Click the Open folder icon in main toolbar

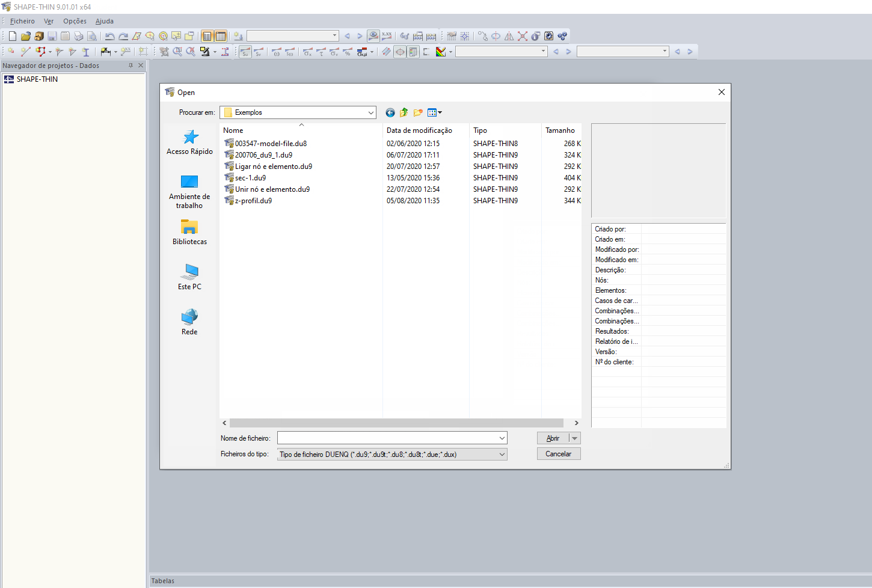pos(26,36)
